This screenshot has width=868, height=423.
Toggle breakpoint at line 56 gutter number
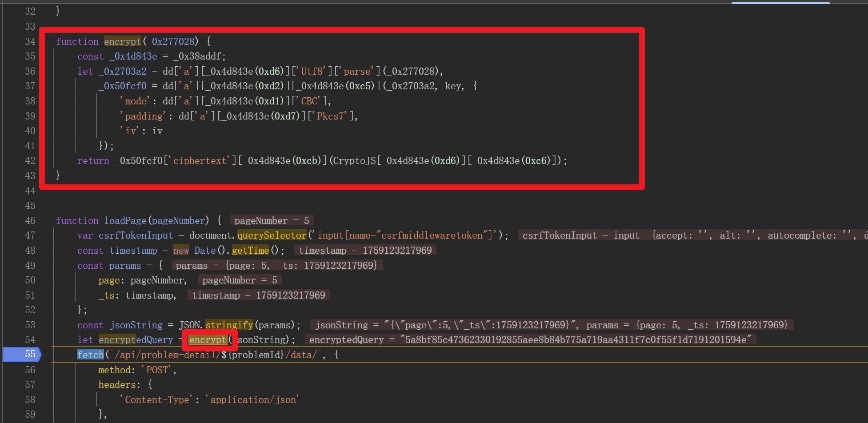(x=30, y=370)
